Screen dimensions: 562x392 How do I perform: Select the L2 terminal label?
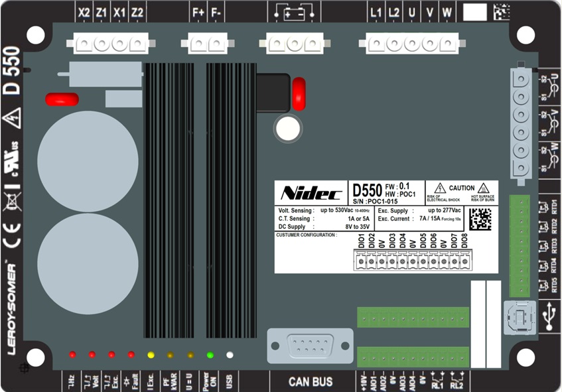click(x=393, y=13)
